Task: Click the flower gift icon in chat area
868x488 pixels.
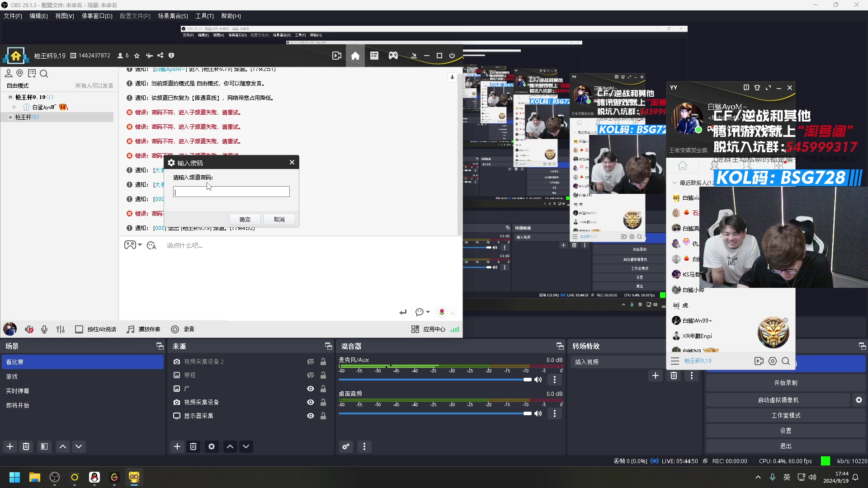Action: 442,312
